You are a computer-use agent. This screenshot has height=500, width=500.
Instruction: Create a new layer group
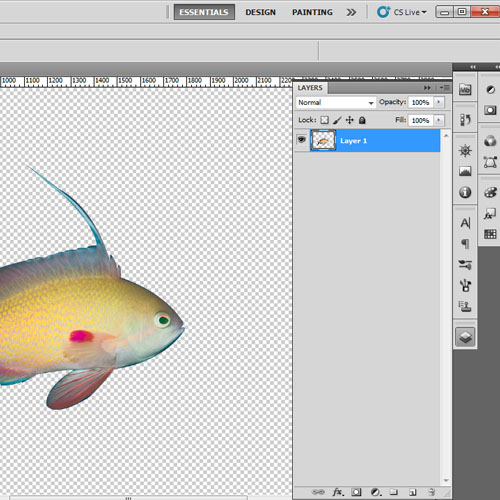coord(394,492)
